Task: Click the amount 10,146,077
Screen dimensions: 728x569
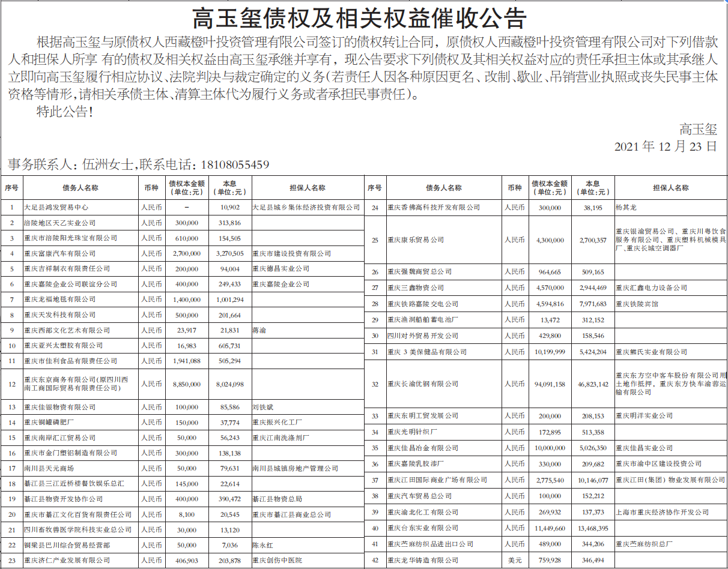Action: pyautogui.click(x=593, y=480)
